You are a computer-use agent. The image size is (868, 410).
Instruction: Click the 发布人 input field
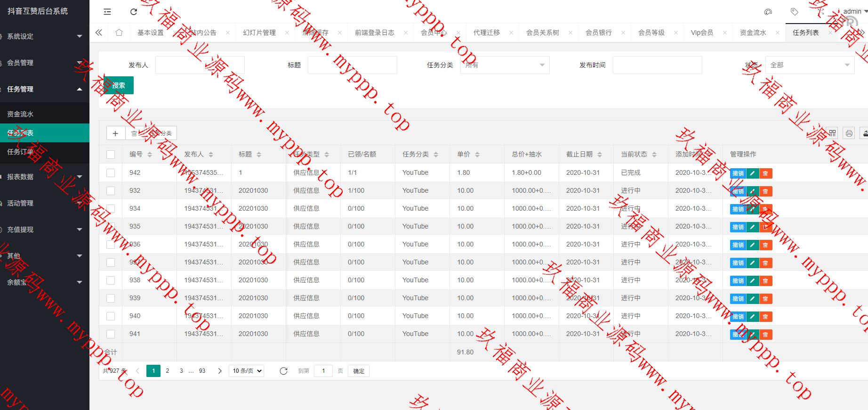[200, 65]
